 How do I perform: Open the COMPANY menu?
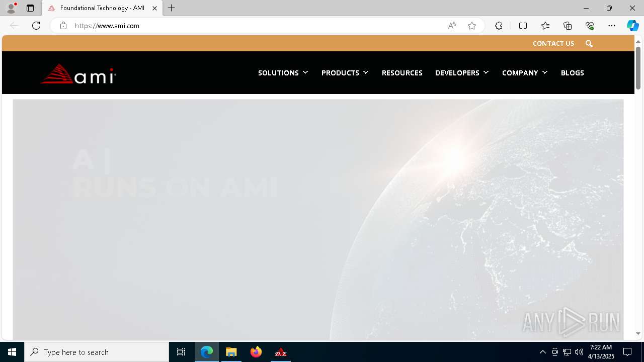pyautogui.click(x=520, y=73)
